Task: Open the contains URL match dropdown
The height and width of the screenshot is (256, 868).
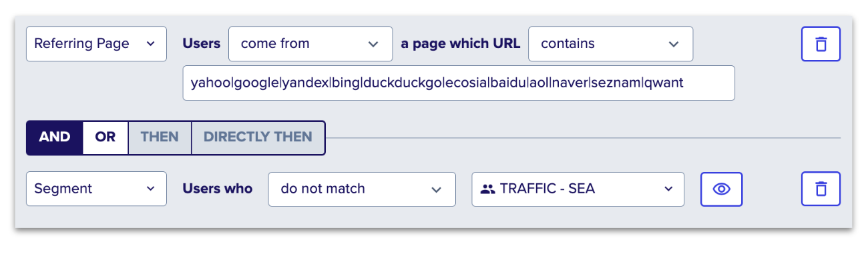Action: coord(611,44)
